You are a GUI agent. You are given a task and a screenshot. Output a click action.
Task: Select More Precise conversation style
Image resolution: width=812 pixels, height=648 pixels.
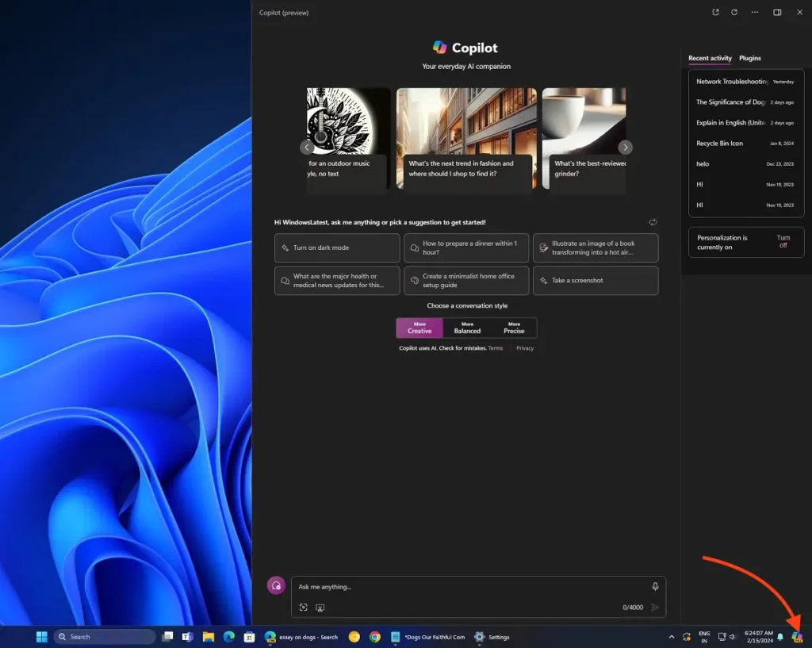514,328
